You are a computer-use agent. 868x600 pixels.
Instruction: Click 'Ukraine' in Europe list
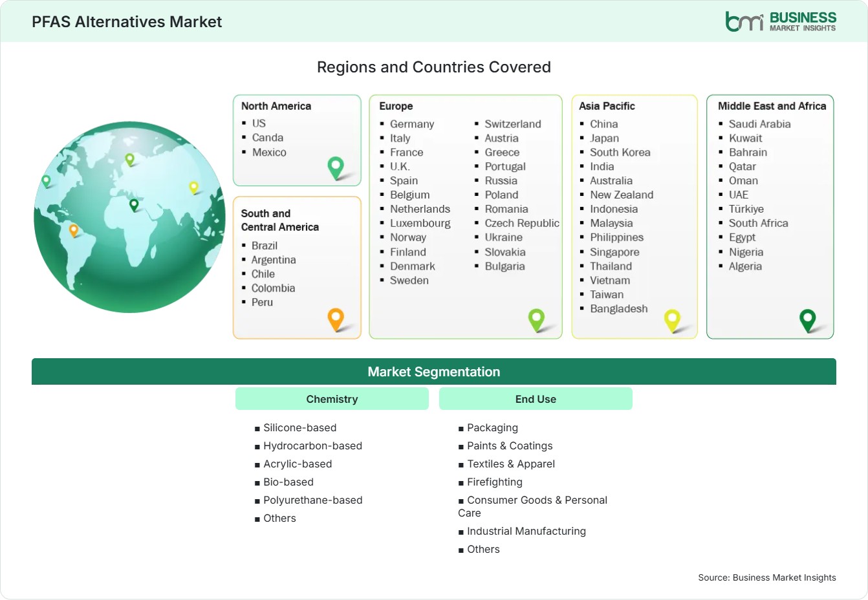click(x=504, y=238)
